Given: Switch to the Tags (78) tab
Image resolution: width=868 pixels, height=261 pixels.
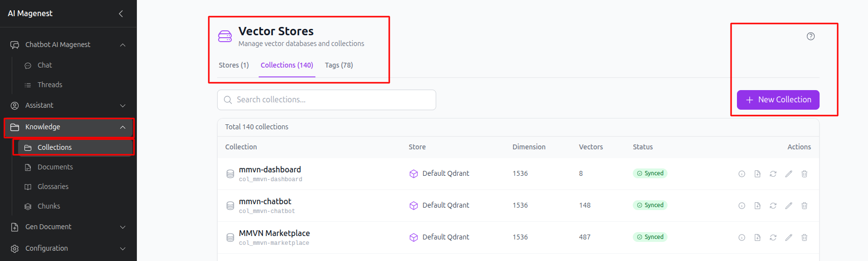Looking at the screenshot, I should 339,65.
